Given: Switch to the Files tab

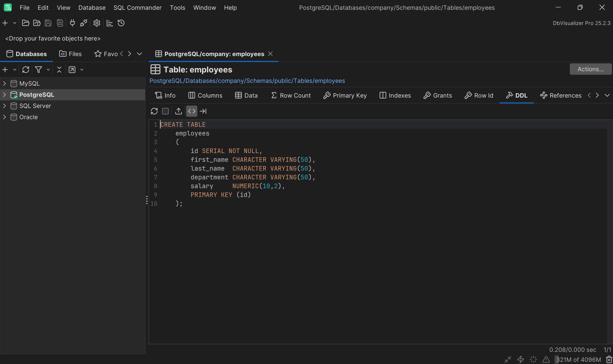Looking at the screenshot, I should tap(70, 54).
